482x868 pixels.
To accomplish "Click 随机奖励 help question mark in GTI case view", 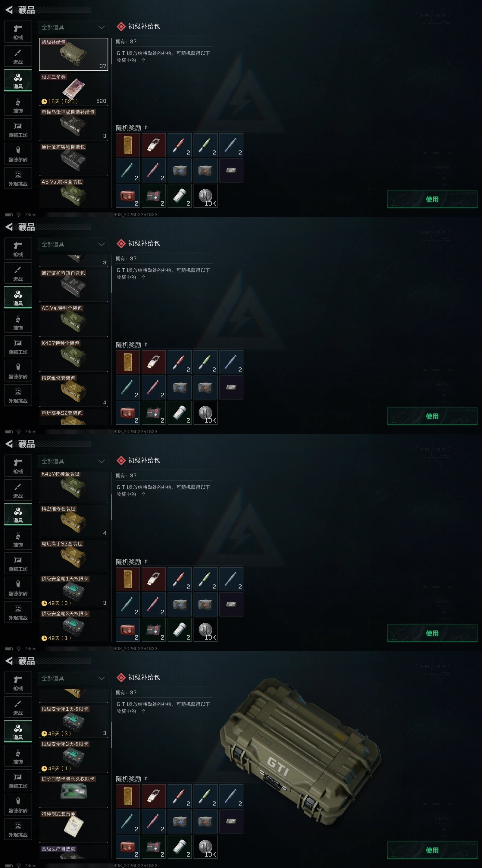I will (x=146, y=778).
